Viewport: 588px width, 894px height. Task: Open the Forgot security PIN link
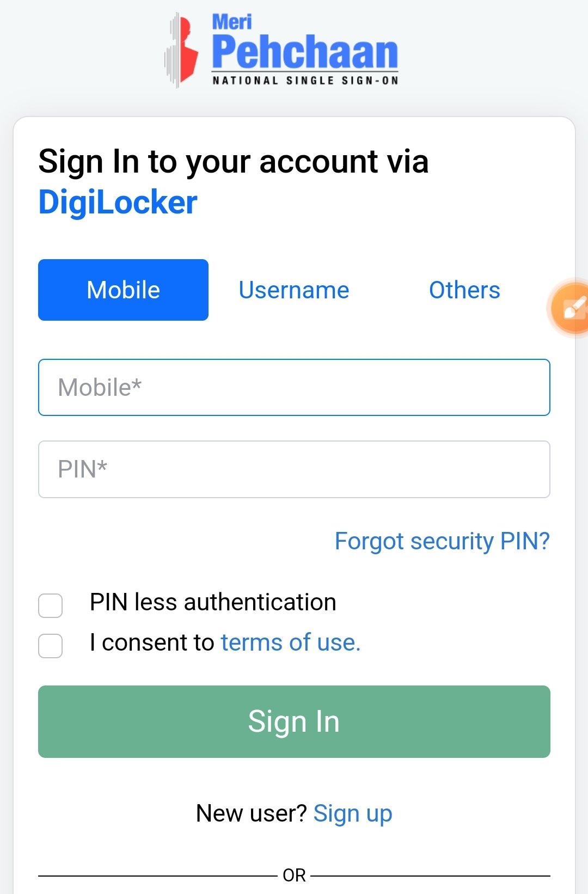tap(442, 541)
